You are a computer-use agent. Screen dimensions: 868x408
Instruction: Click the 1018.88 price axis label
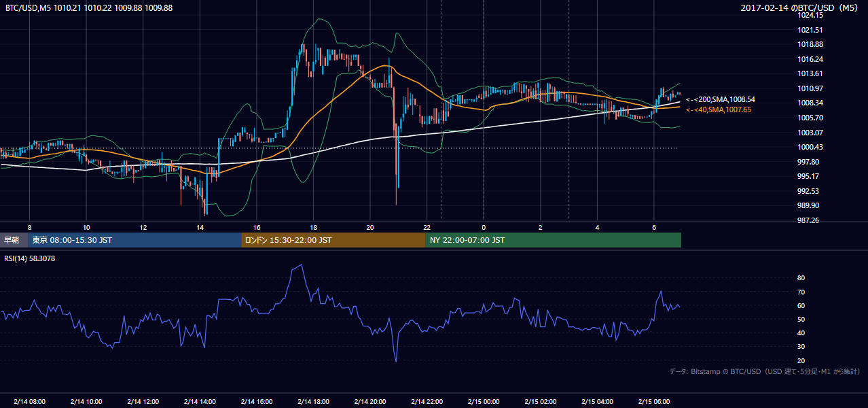pos(811,44)
